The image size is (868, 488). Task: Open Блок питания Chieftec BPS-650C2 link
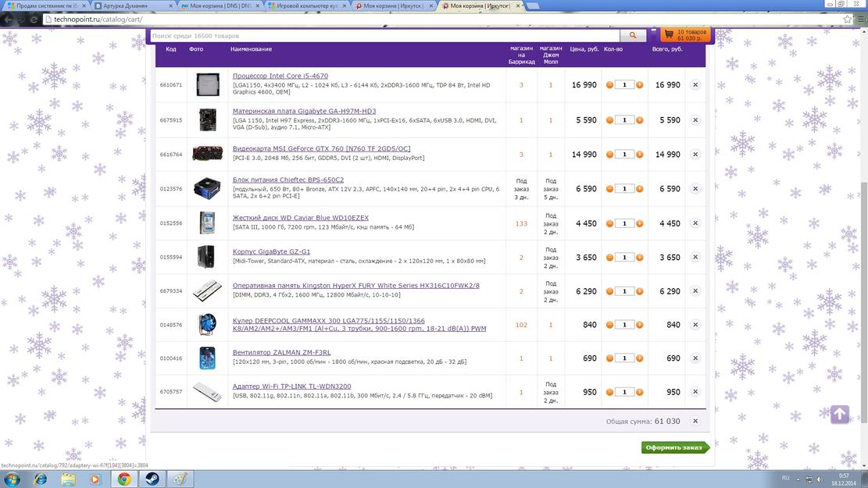[288, 180]
